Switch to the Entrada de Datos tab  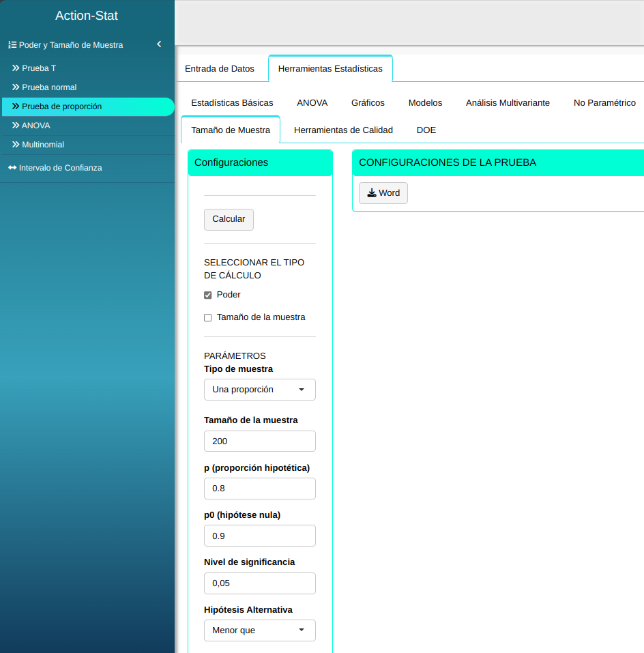tap(220, 69)
